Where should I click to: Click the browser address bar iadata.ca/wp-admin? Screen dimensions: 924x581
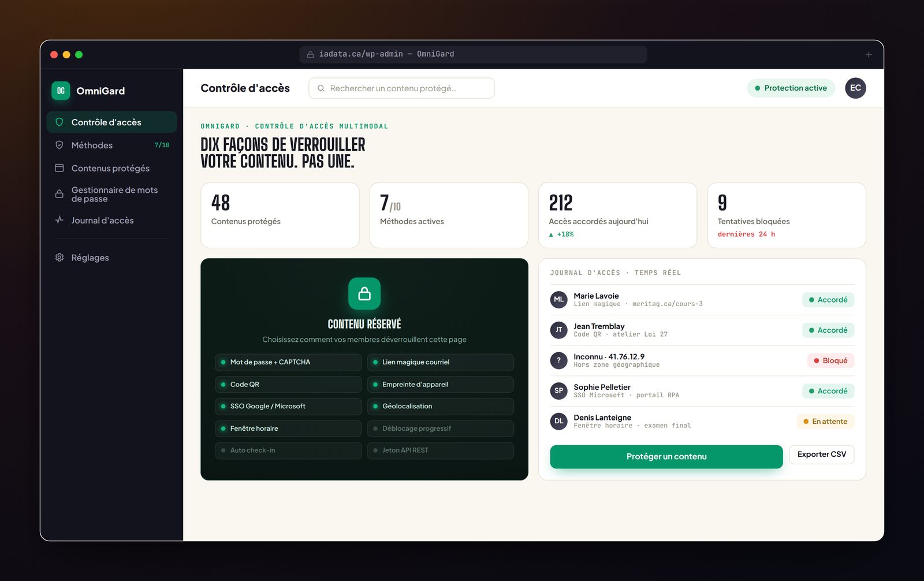tap(473, 54)
